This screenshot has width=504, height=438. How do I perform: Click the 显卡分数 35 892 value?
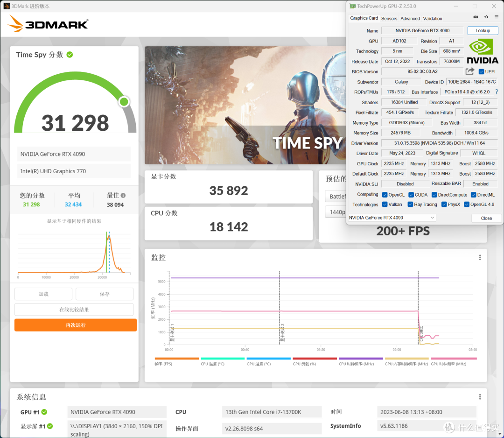tap(229, 191)
